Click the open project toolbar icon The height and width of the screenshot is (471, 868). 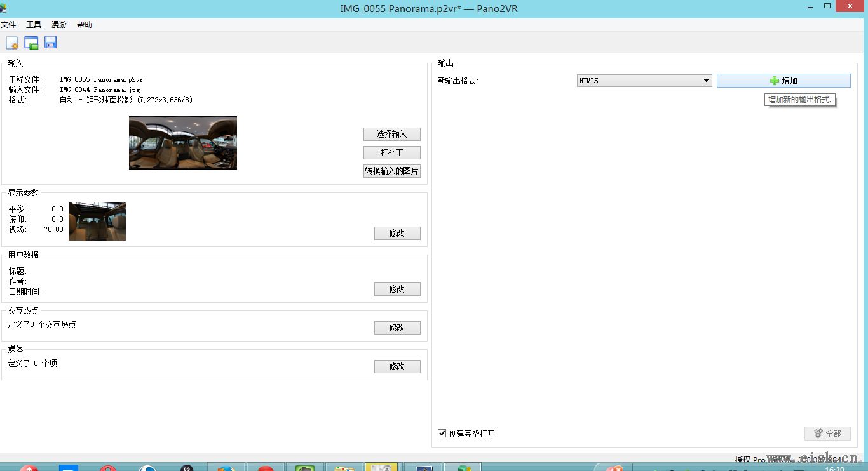point(31,43)
